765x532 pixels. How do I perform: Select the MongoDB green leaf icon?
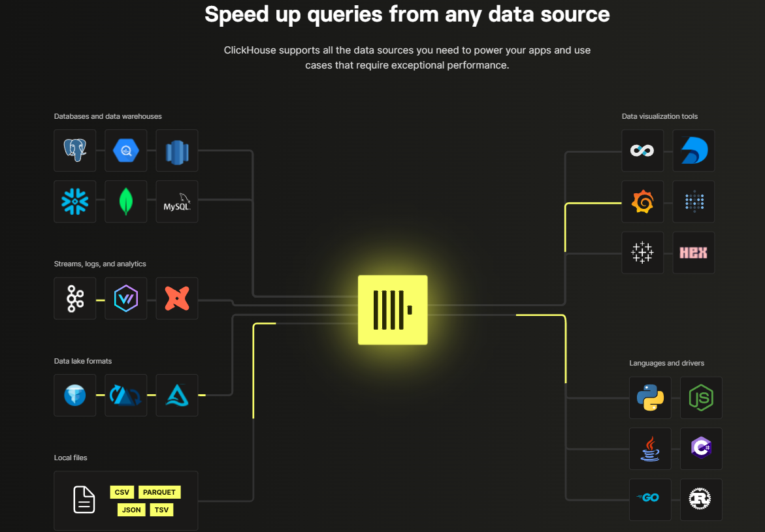pyautogui.click(x=126, y=202)
